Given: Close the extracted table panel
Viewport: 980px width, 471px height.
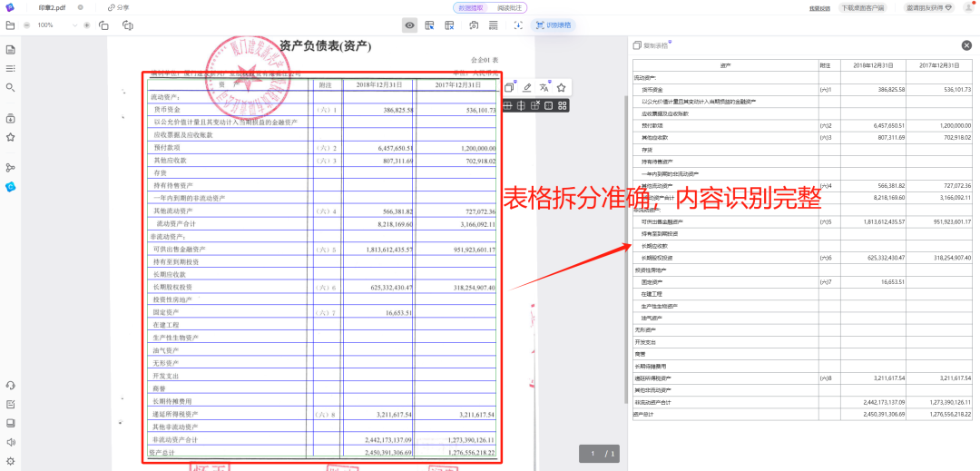Looking at the screenshot, I should click(x=967, y=45).
